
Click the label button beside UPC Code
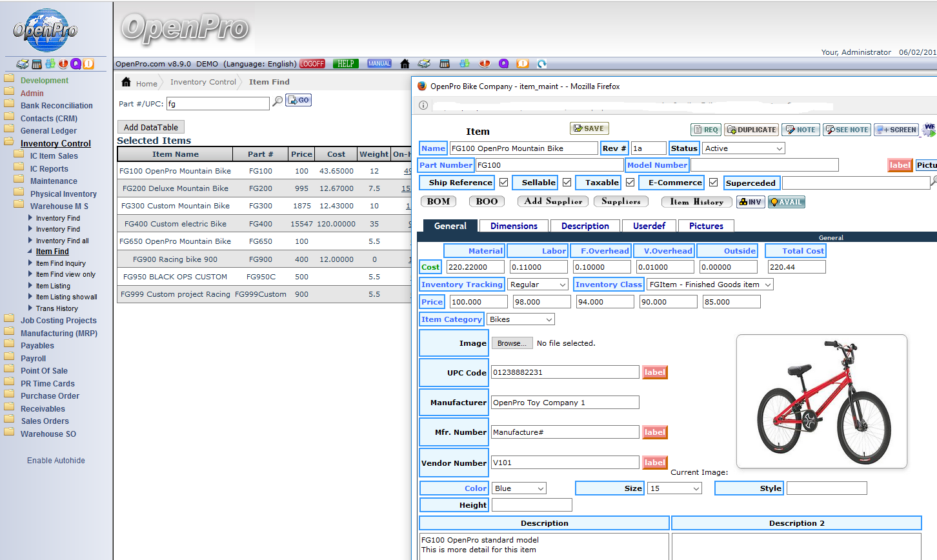[x=655, y=372]
